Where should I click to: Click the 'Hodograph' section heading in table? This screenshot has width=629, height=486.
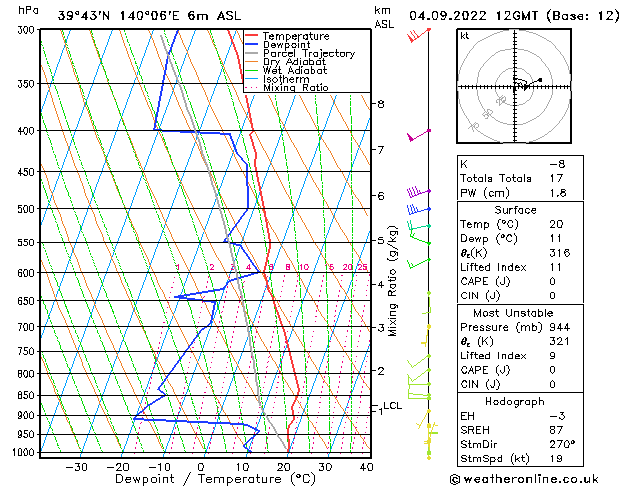point(515,402)
